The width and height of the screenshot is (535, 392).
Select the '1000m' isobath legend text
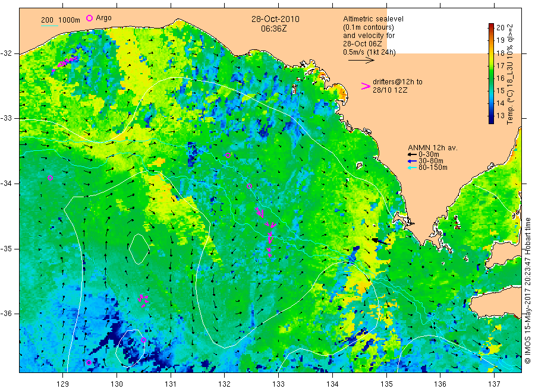pyautogui.click(x=70, y=20)
